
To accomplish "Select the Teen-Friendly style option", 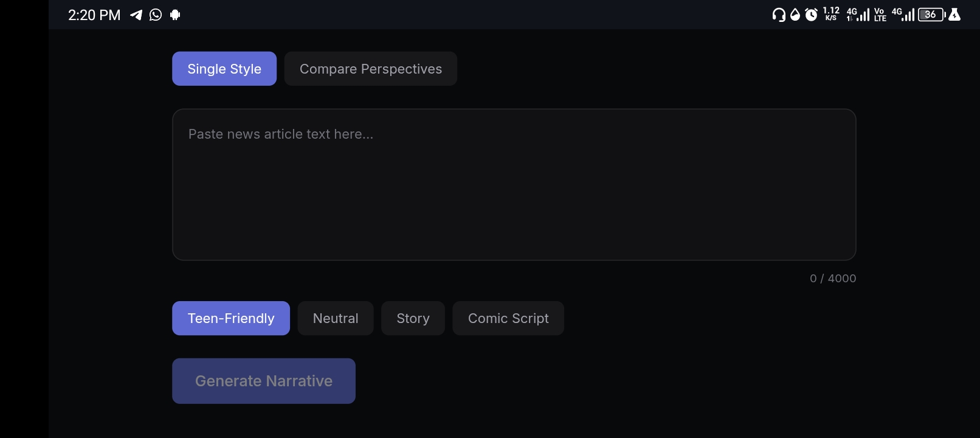I will tap(231, 318).
